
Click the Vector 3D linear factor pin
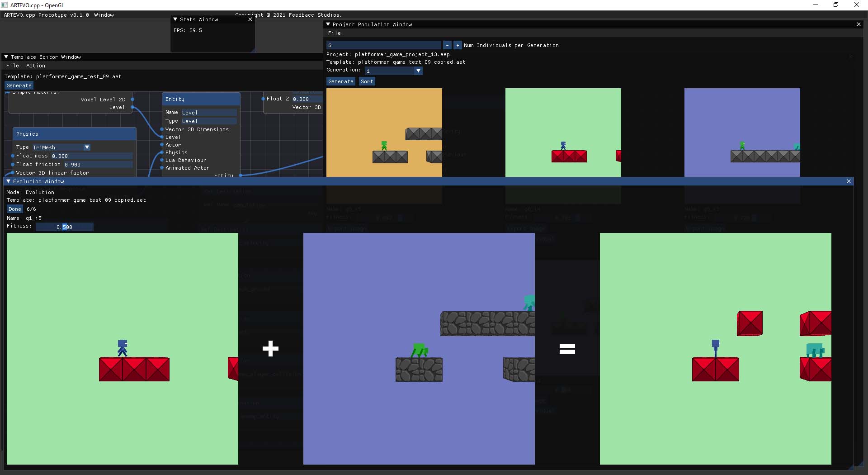[13, 173]
